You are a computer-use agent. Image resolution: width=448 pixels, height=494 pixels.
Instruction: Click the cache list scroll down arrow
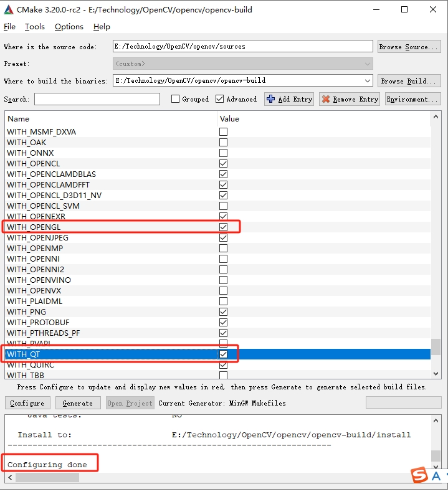(x=436, y=374)
